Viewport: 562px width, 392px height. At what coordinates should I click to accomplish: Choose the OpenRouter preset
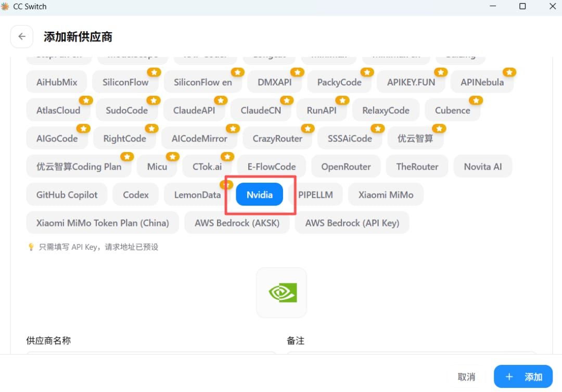[346, 167]
